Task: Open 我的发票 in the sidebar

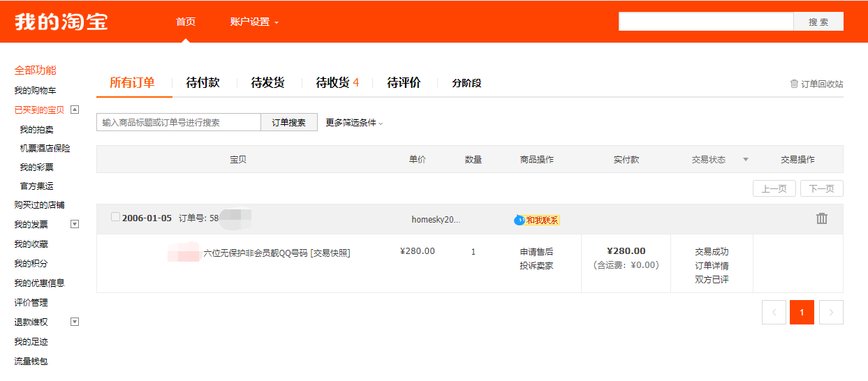Action: click(31, 225)
